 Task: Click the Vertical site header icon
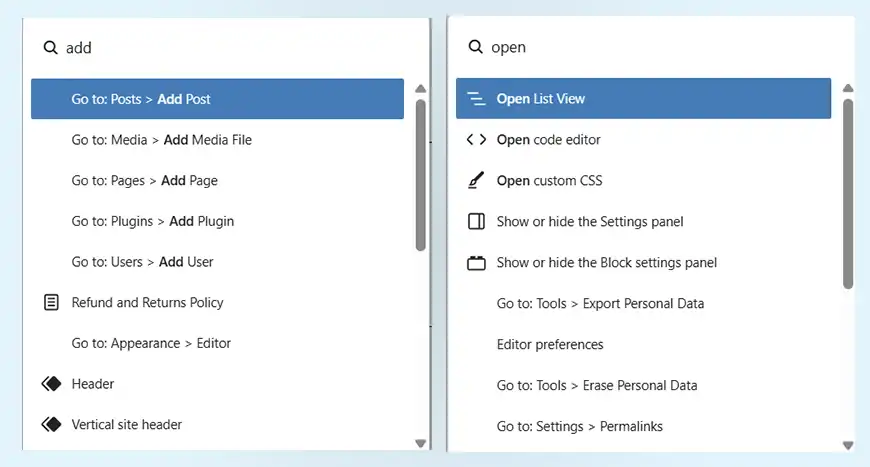point(51,425)
